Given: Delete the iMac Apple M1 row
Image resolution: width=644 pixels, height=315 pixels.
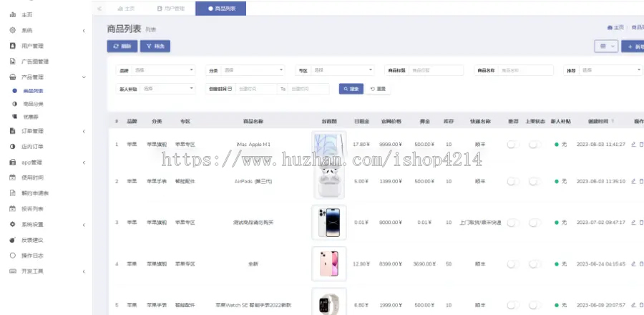Looking at the screenshot, I should click(641, 144).
